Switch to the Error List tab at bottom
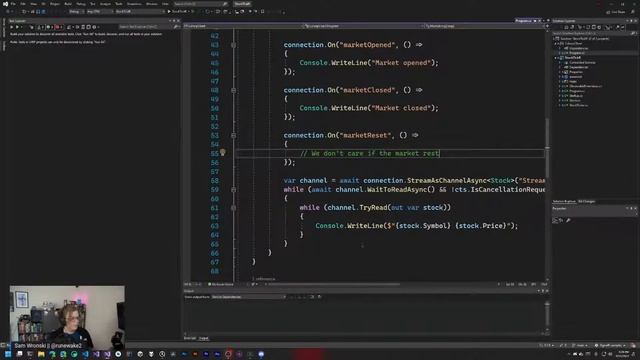This screenshot has height=360, width=640. 190,338
